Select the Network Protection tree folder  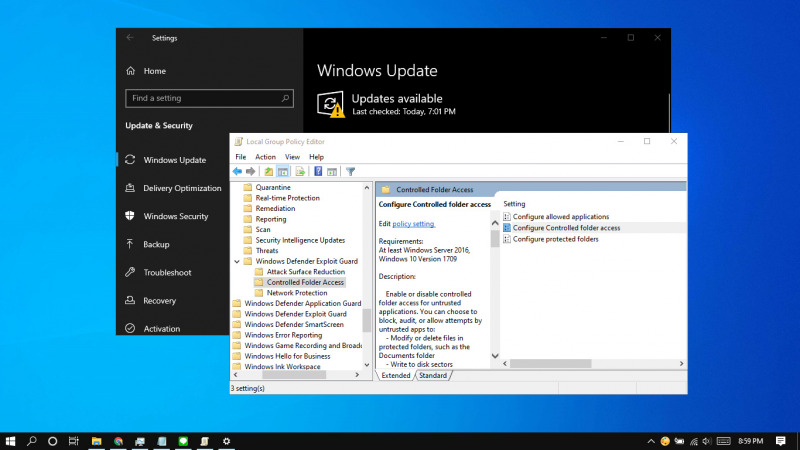pyautogui.click(x=296, y=293)
